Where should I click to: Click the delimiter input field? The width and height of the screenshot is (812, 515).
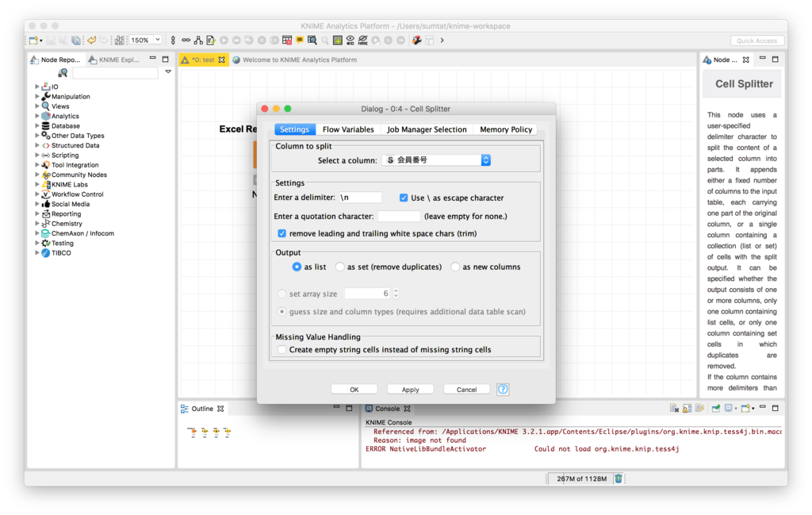[361, 198]
